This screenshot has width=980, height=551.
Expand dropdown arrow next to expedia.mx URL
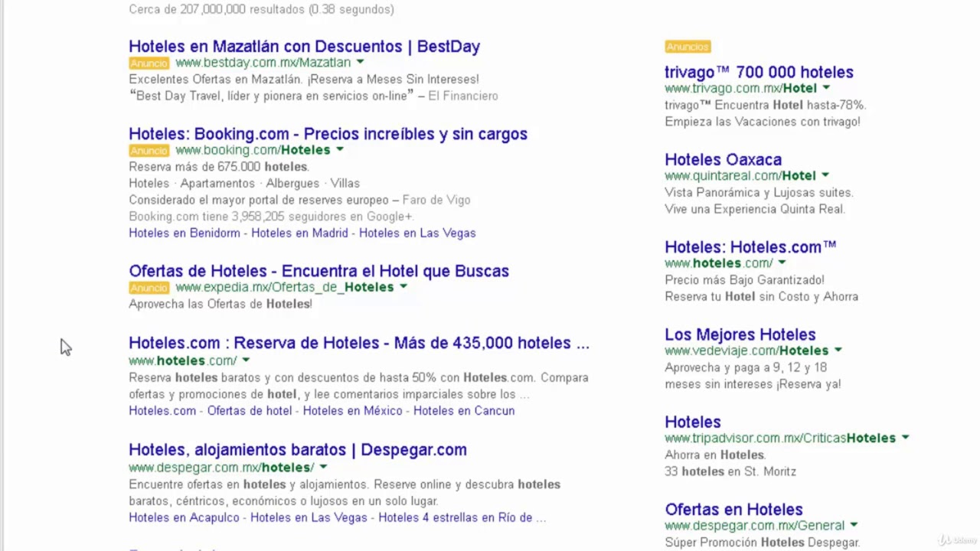coord(403,287)
